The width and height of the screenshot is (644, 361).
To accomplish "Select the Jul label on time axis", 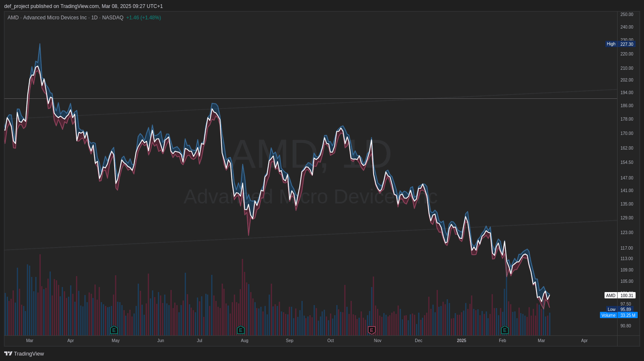I will 199,340.
